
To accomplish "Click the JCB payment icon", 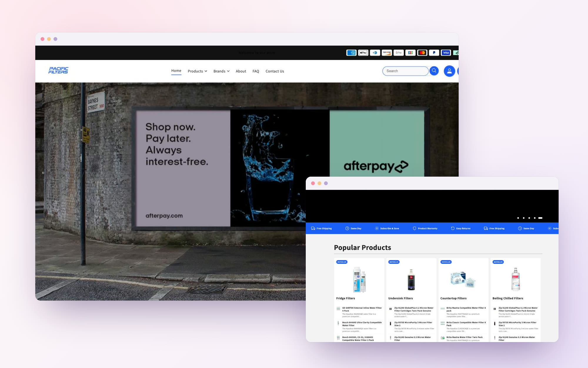I will pyautogui.click(x=410, y=53).
